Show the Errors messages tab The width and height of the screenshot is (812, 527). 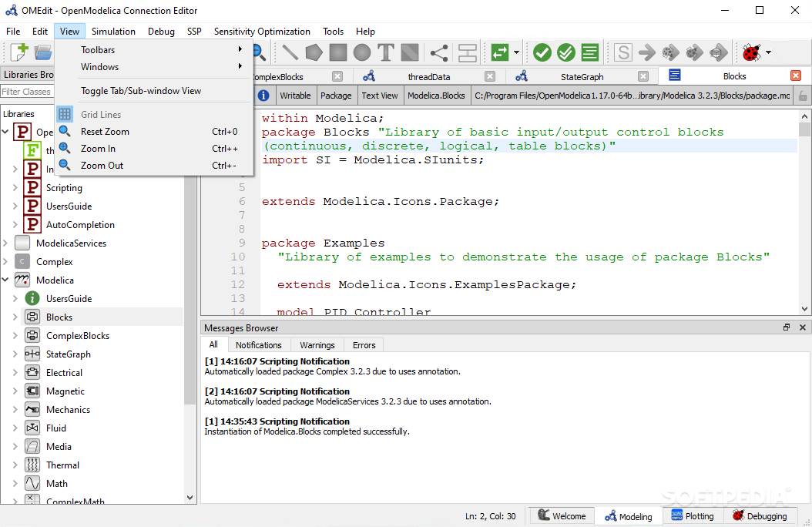(x=364, y=344)
